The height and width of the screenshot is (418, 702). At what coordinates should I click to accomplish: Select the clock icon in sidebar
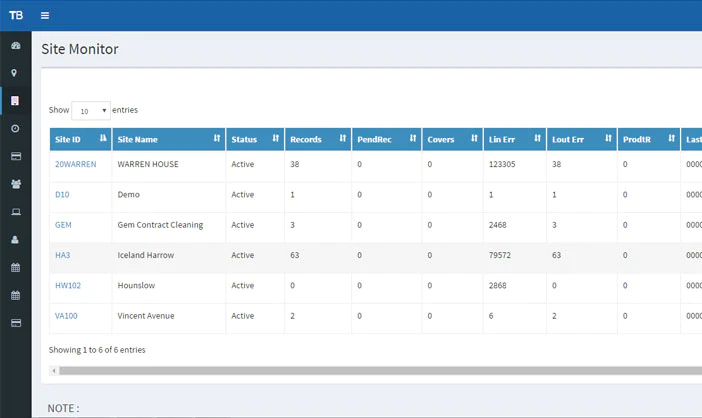(x=15, y=128)
